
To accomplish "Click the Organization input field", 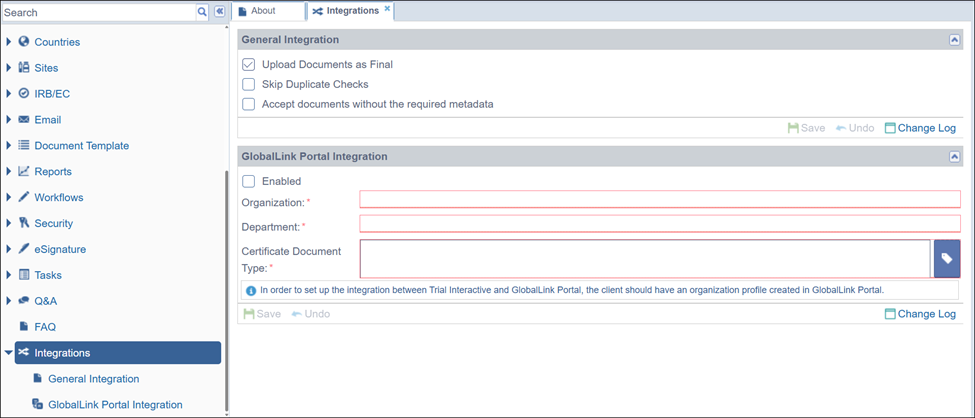I will pyautogui.click(x=659, y=200).
